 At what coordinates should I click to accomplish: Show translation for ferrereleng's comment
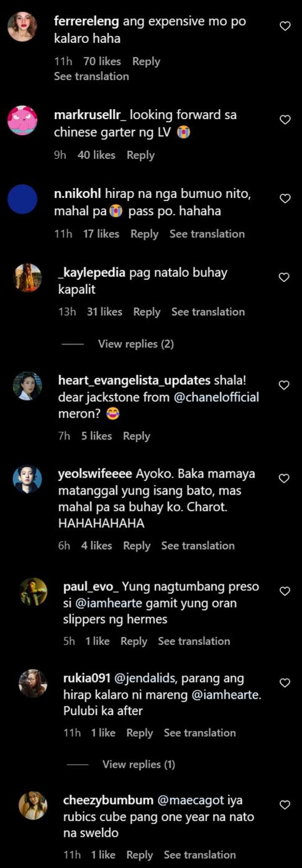point(91,76)
